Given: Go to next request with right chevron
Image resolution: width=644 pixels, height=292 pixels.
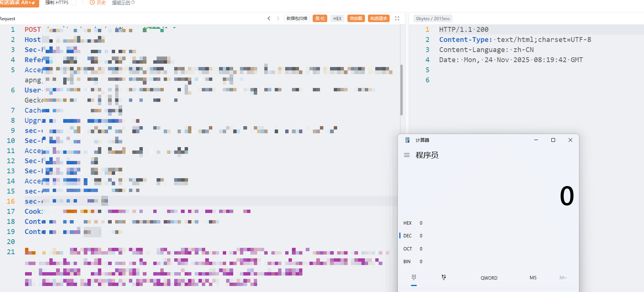Looking at the screenshot, I should [278, 18].
